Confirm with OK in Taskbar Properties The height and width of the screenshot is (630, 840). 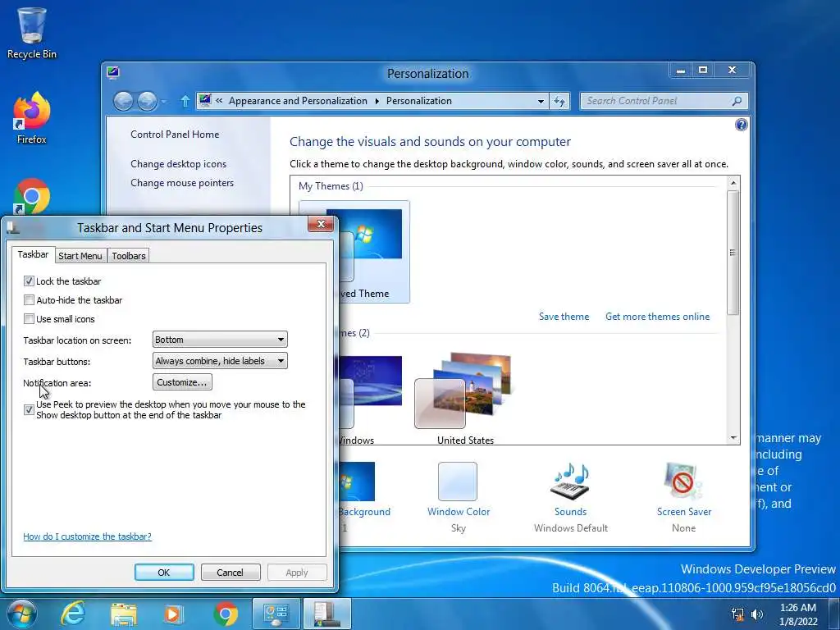pos(164,572)
